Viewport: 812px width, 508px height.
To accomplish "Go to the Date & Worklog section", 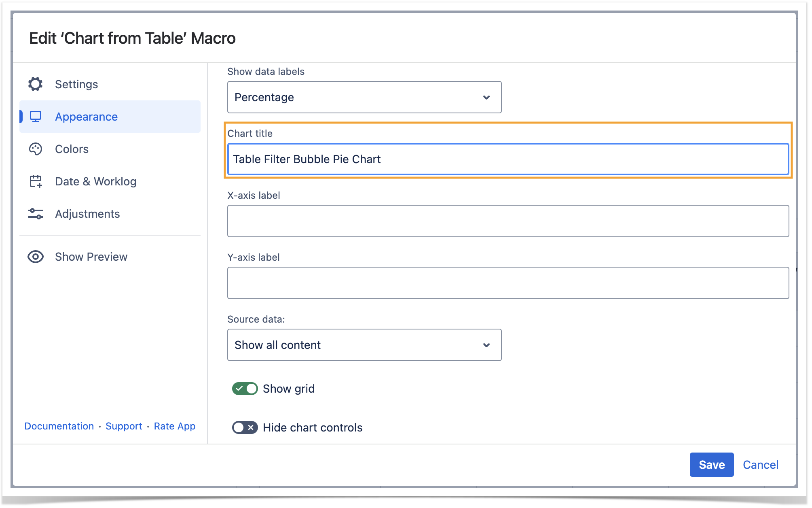I will pos(95,181).
